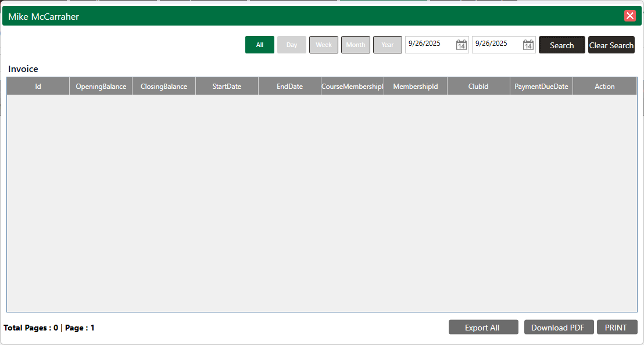Sort by the Id column header

[x=38, y=87]
